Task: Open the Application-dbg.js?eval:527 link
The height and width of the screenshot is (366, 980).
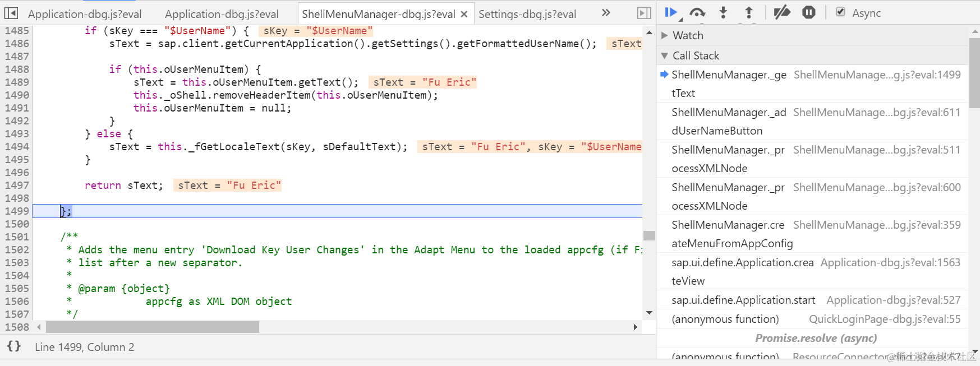Action: click(894, 300)
